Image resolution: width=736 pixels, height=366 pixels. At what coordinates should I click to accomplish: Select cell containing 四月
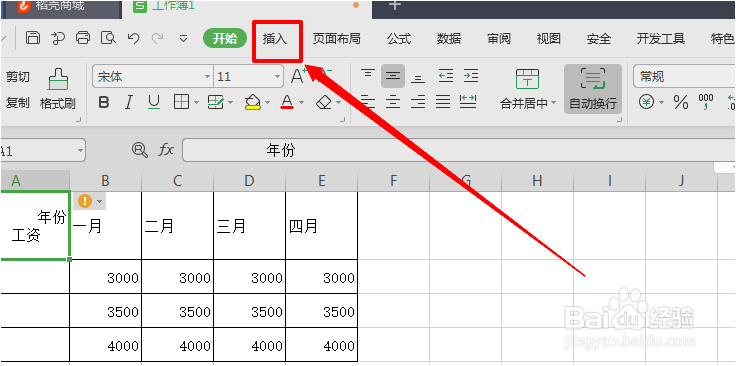[321, 226]
